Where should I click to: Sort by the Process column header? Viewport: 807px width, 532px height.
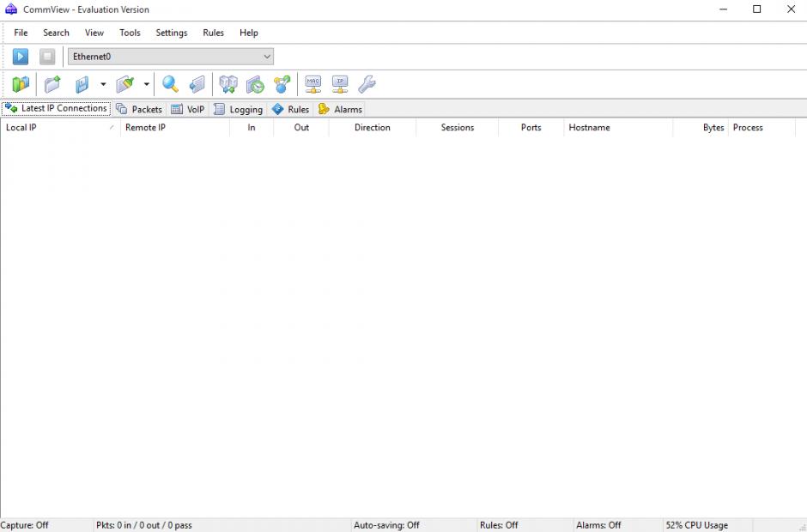pos(761,128)
